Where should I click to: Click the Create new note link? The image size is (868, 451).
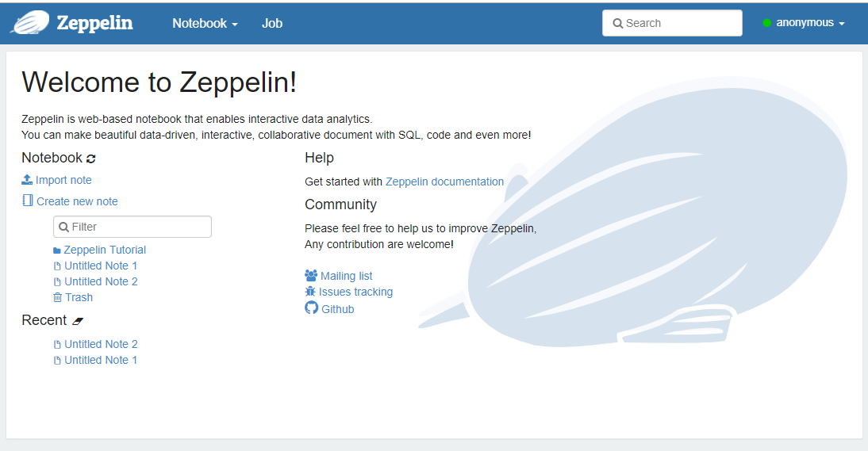(x=77, y=201)
